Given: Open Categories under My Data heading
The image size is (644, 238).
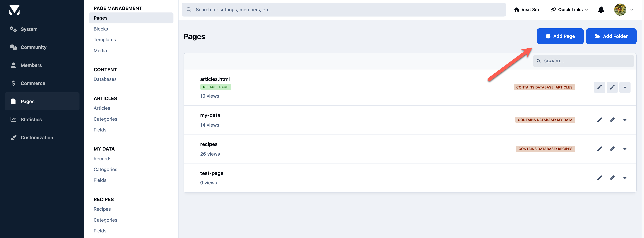Looking at the screenshot, I should coord(105,169).
